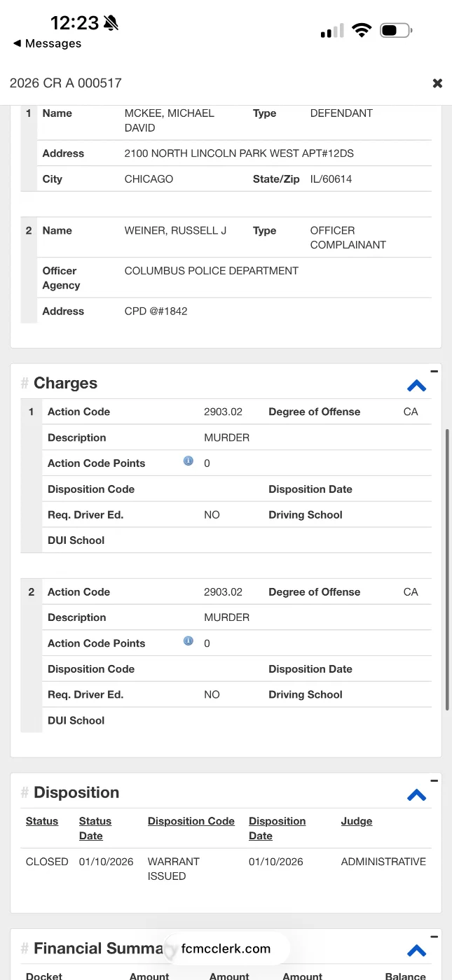452x980 pixels.
Task: Sort by Status Date column header
Action: (x=95, y=828)
